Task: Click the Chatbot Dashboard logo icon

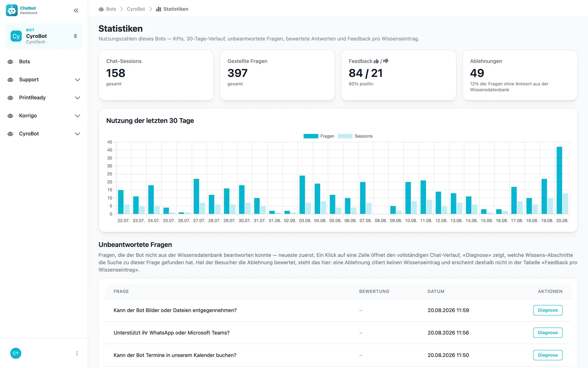Action: (12, 10)
